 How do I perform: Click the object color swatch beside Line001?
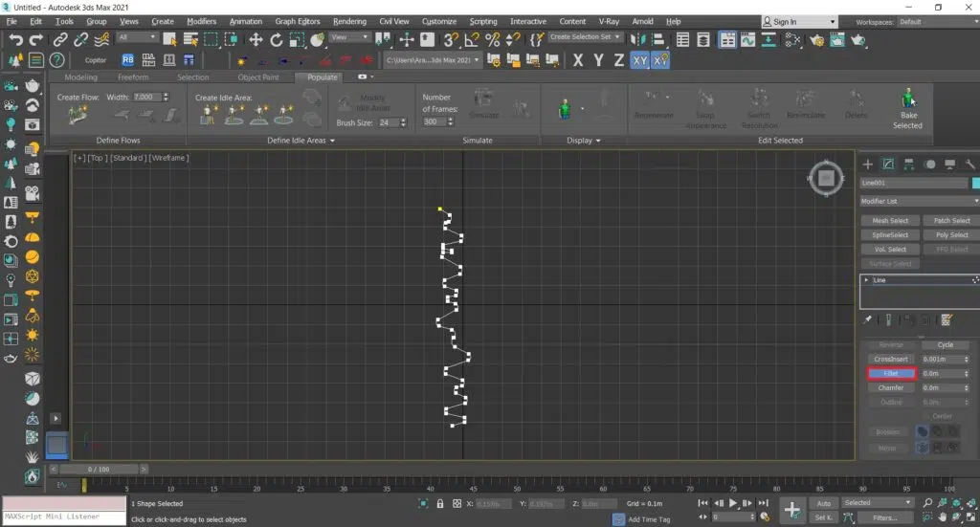975,183
